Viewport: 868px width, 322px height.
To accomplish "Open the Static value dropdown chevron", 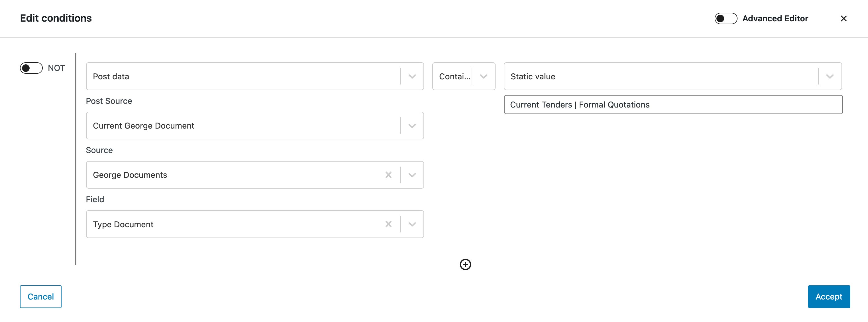I will [830, 77].
